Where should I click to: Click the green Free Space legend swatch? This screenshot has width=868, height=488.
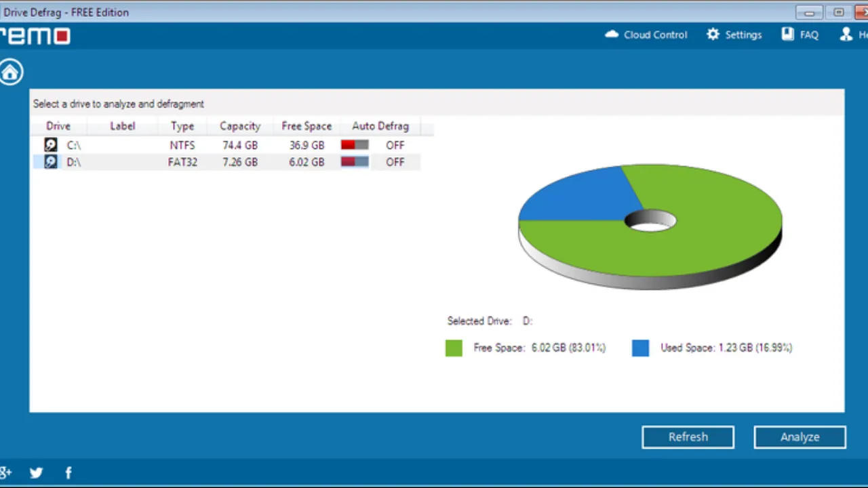click(x=454, y=348)
